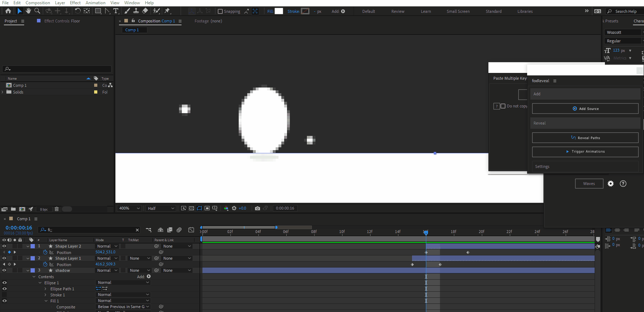Take a snapshot with camera icon
Screen dimensions: 644x312
click(258, 208)
